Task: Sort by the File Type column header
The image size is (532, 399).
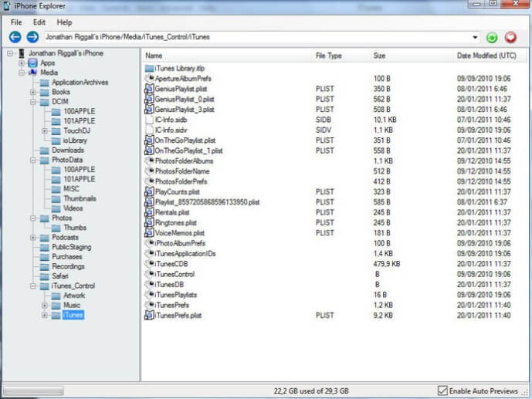Action: [x=328, y=56]
